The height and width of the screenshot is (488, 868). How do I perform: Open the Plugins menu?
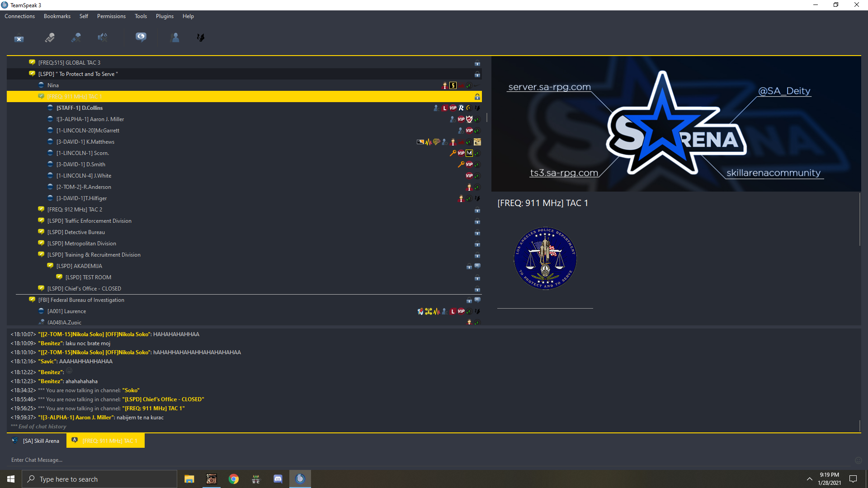click(165, 16)
